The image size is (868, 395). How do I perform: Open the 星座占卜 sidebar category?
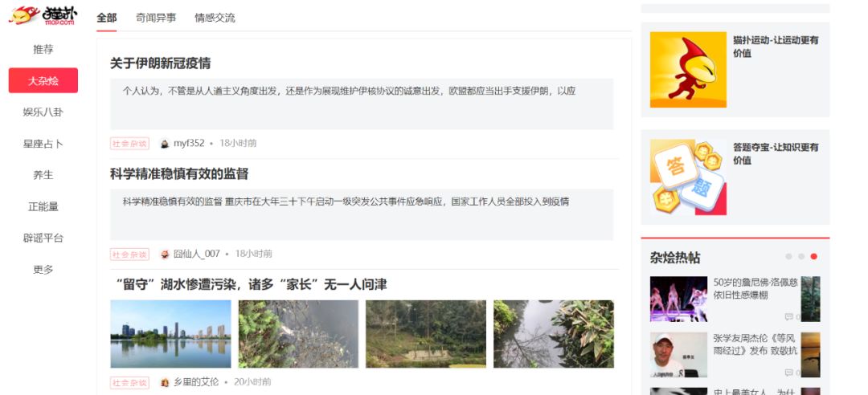tap(43, 144)
